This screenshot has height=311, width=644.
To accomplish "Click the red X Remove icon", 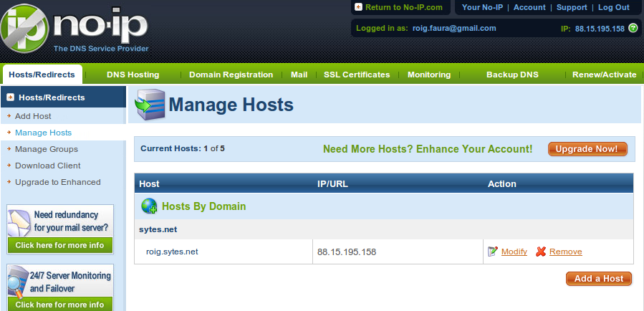I will [x=541, y=252].
